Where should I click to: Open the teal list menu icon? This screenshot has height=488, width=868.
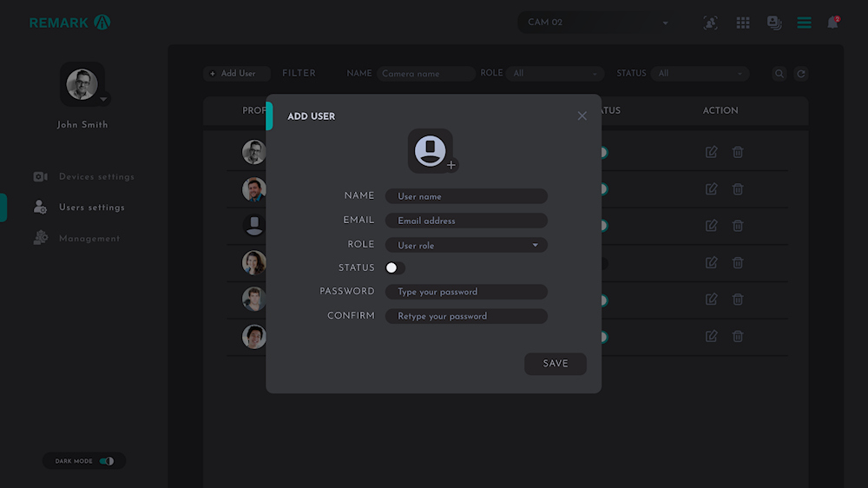pos(804,23)
